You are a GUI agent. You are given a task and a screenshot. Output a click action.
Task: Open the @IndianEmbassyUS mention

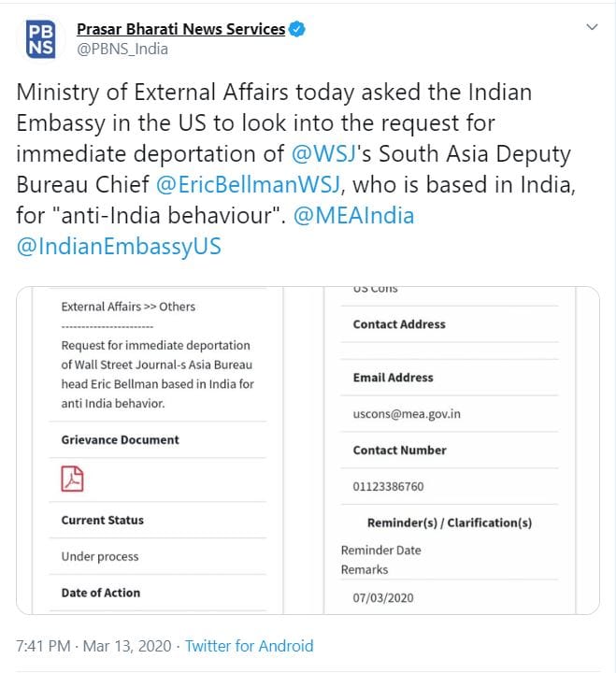121,247
